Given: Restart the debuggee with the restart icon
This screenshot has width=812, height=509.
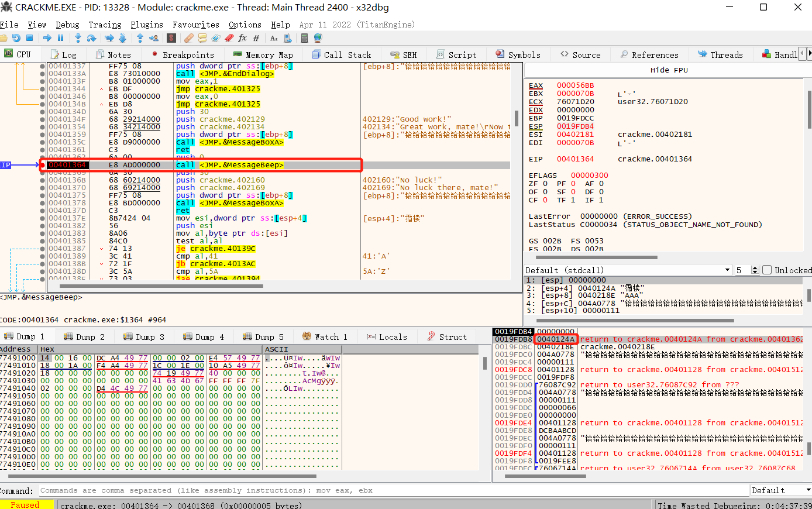Looking at the screenshot, I should 16,38.
